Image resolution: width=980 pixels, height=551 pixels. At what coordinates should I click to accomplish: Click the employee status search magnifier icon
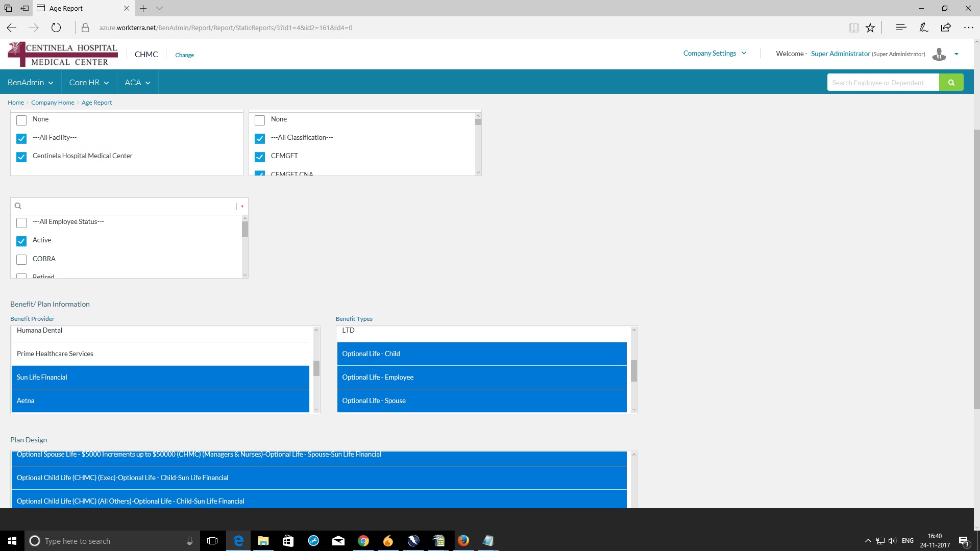[18, 206]
